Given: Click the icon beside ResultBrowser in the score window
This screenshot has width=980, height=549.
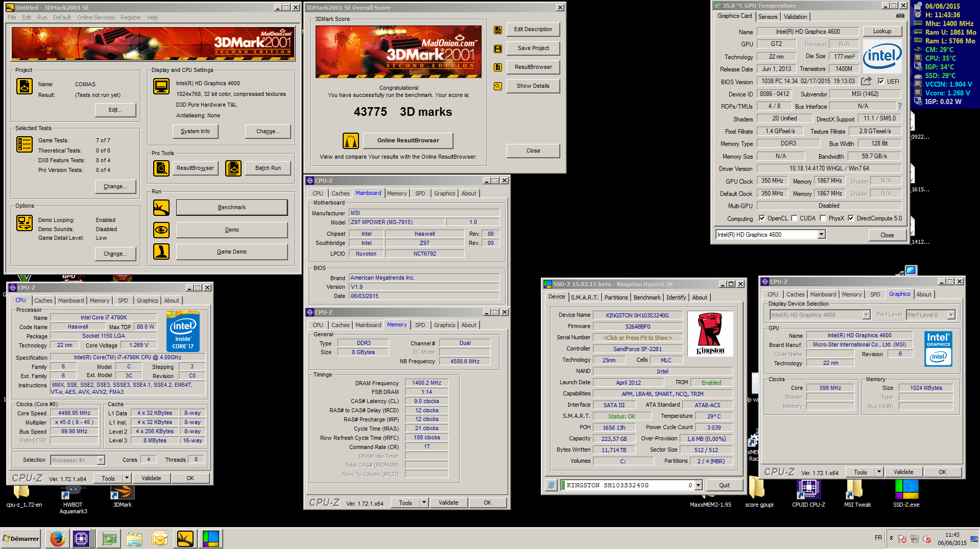Looking at the screenshot, I should tap(498, 67).
